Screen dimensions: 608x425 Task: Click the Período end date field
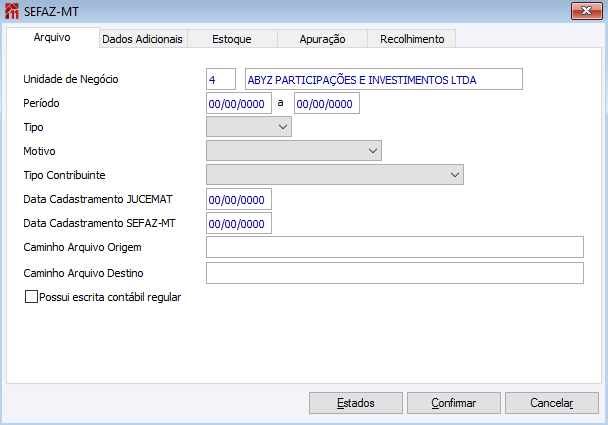[327, 103]
